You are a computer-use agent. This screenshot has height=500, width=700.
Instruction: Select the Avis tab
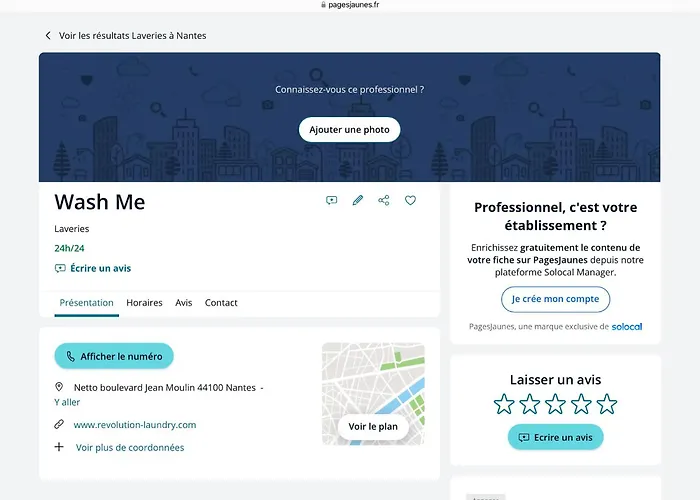click(184, 303)
